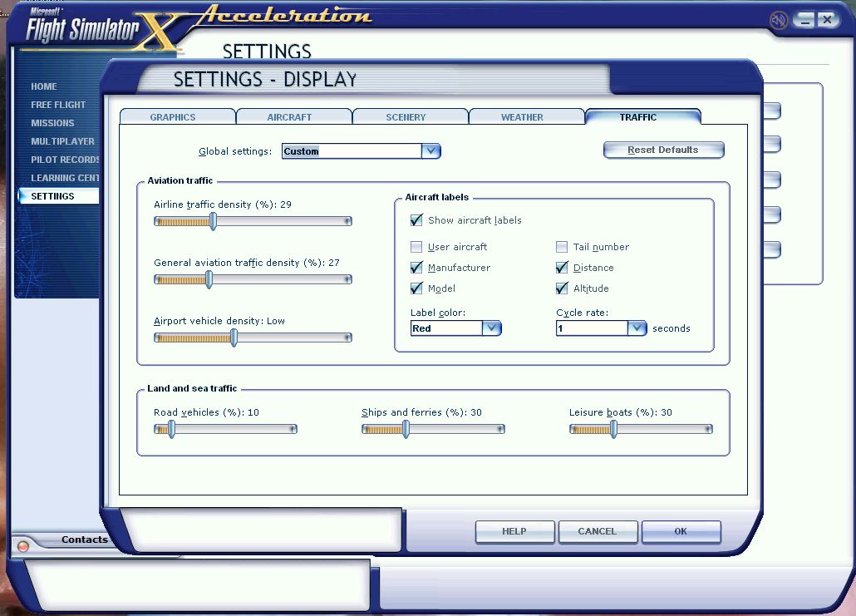Confirm settings with the OK button
856x616 pixels.
681,531
